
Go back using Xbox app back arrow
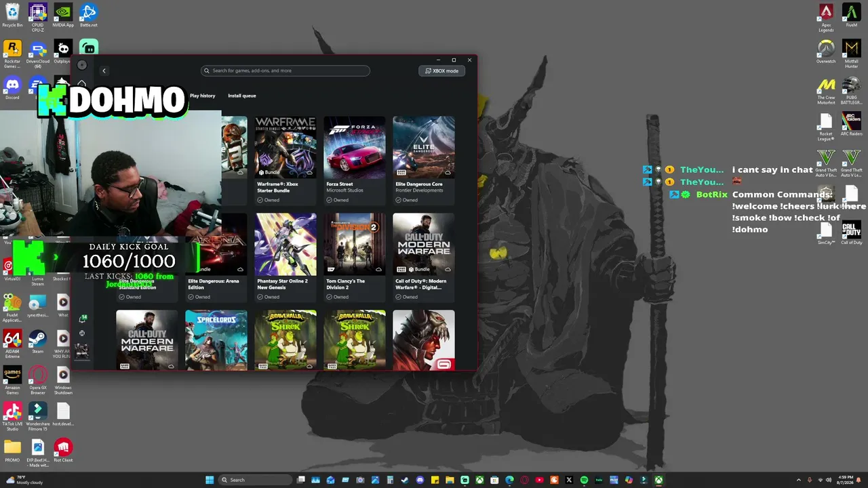click(x=104, y=70)
